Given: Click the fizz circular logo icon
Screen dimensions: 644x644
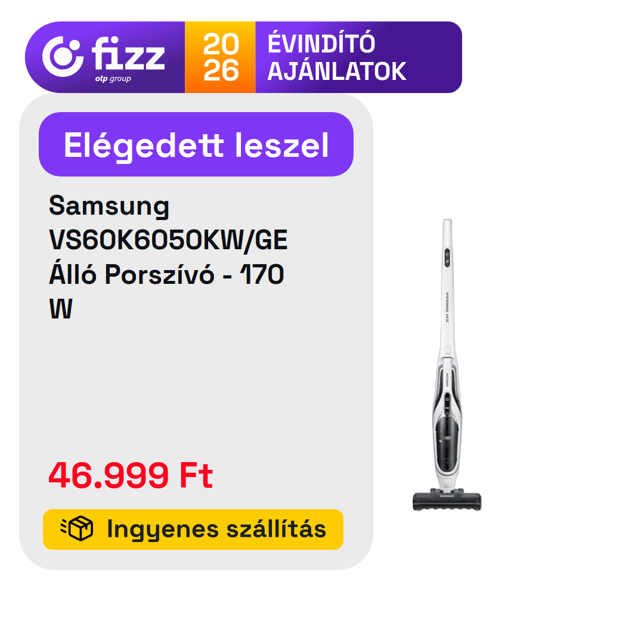Looking at the screenshot, I should click(x=63, y=57).
